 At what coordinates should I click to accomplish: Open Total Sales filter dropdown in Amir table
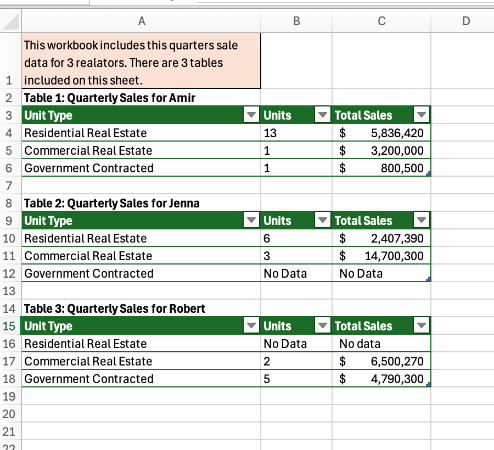click(421, 115)
